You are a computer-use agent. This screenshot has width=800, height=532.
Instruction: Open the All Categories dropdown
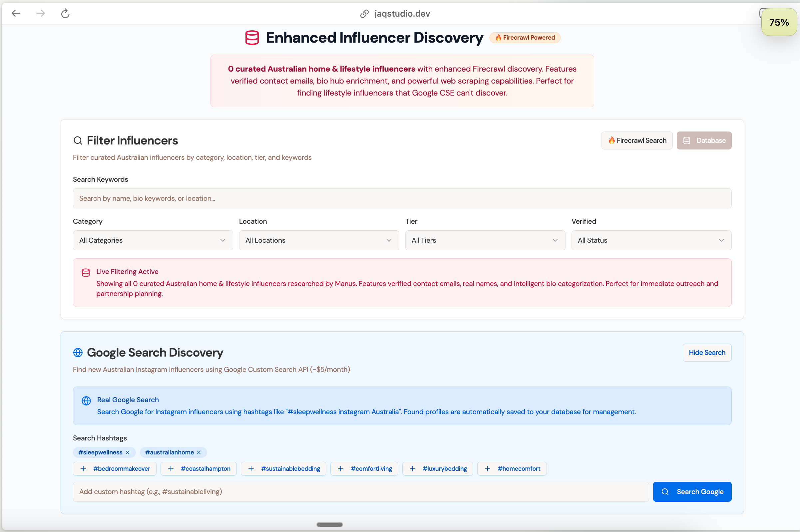click(x=153, y=240)
